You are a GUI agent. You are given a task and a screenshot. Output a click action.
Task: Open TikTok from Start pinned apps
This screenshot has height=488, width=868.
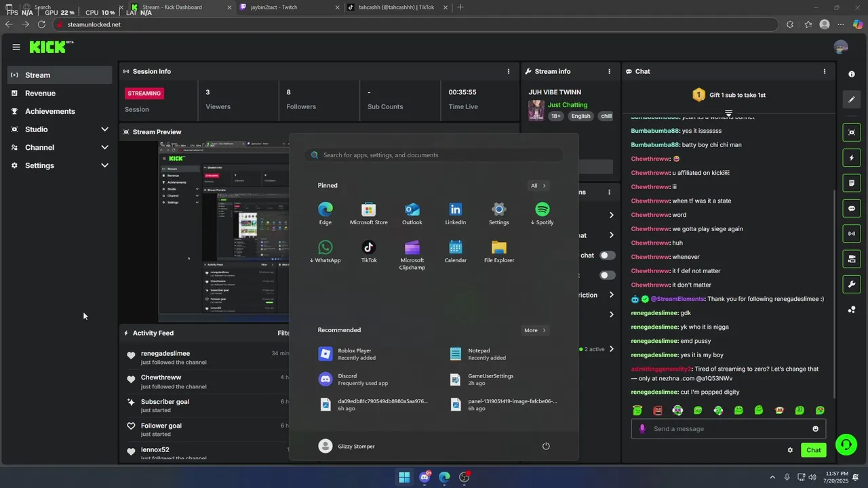369,251
